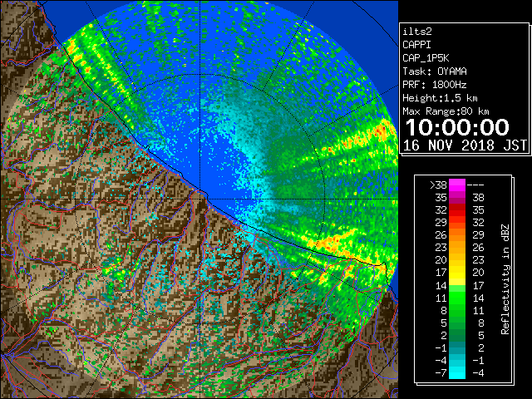The width and height of the screenshot is (532, 399).
Task: Click the 'Task: OYAMA' line
Action: point(435,71)
